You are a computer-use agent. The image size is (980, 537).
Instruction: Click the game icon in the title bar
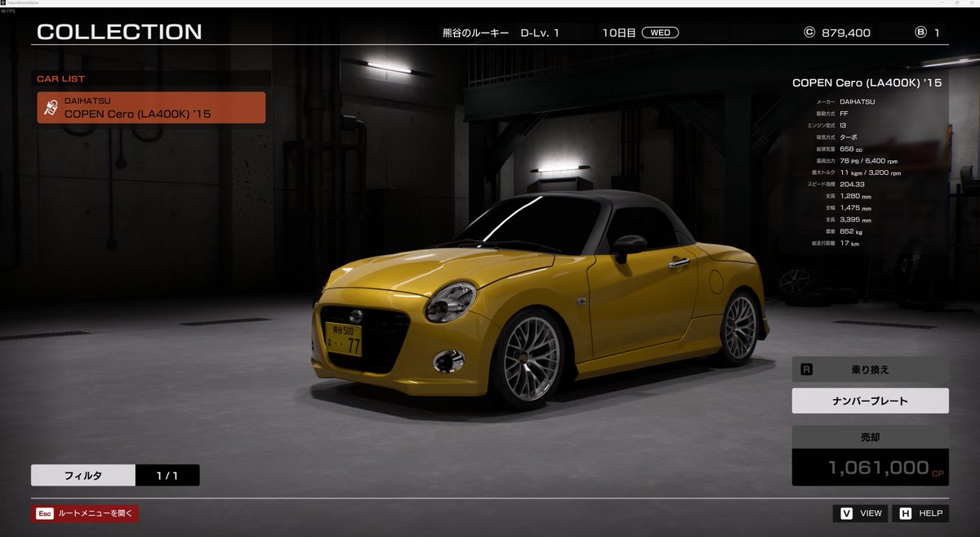(x=4, y=3)
